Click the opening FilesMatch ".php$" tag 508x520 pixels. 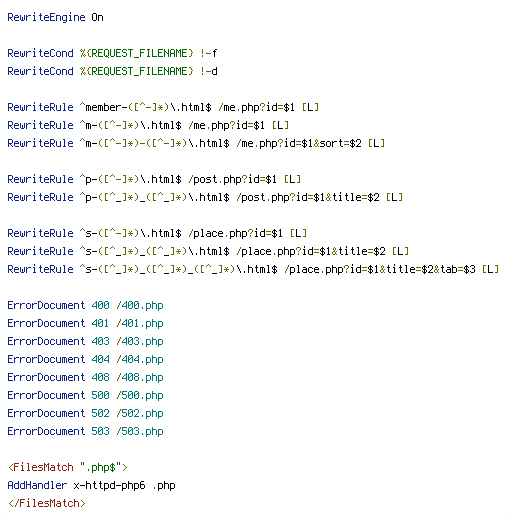tap(68, 467)
